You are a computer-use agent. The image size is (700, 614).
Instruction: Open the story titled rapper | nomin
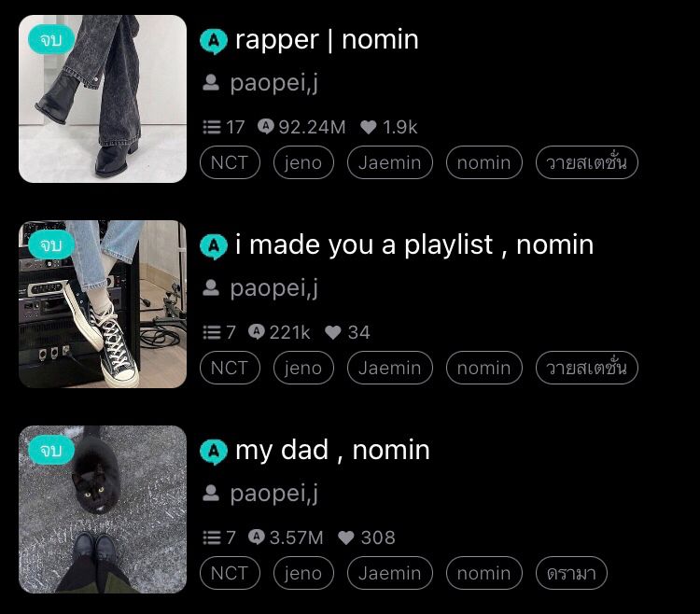click(327, 40)
